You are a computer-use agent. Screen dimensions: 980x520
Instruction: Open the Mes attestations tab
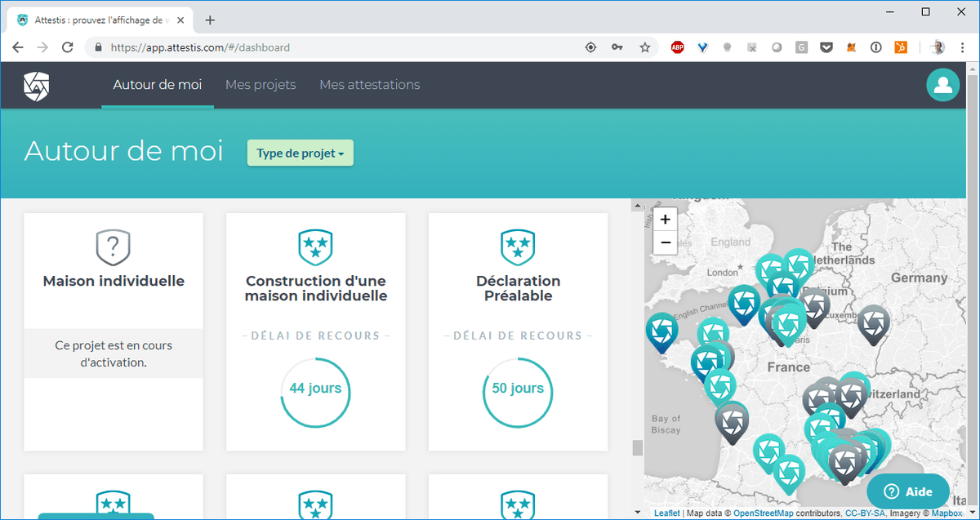pyautogui.click(x=369, y=85)
